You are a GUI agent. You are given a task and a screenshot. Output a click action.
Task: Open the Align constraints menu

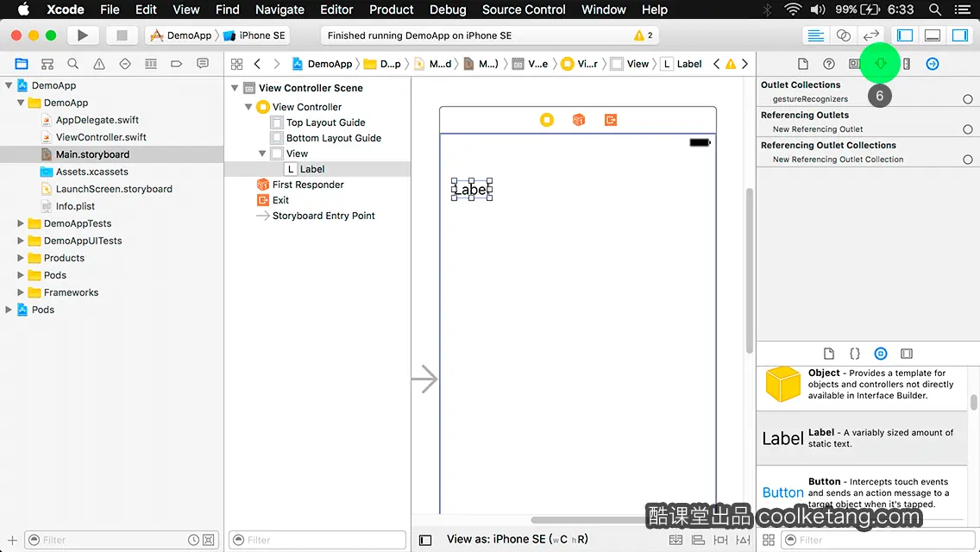[x=698, y=540]
